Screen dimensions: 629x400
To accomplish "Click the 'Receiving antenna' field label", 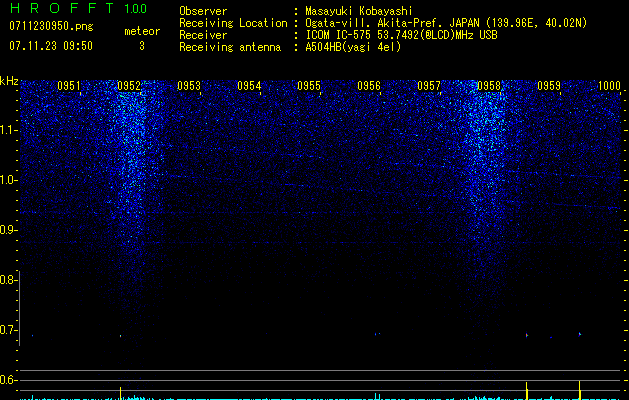I will coord(230,47).
